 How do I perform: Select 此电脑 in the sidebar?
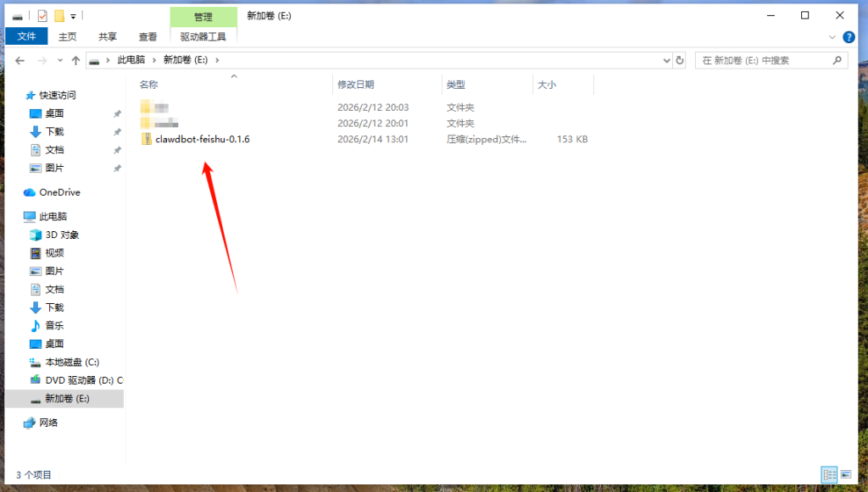point(47,216)
